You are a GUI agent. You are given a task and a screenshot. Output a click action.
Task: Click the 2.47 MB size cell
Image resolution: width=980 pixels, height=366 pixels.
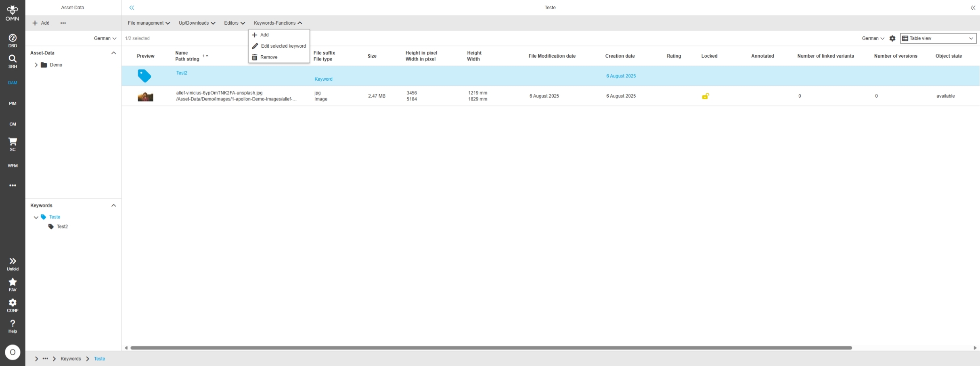point(377,96)
